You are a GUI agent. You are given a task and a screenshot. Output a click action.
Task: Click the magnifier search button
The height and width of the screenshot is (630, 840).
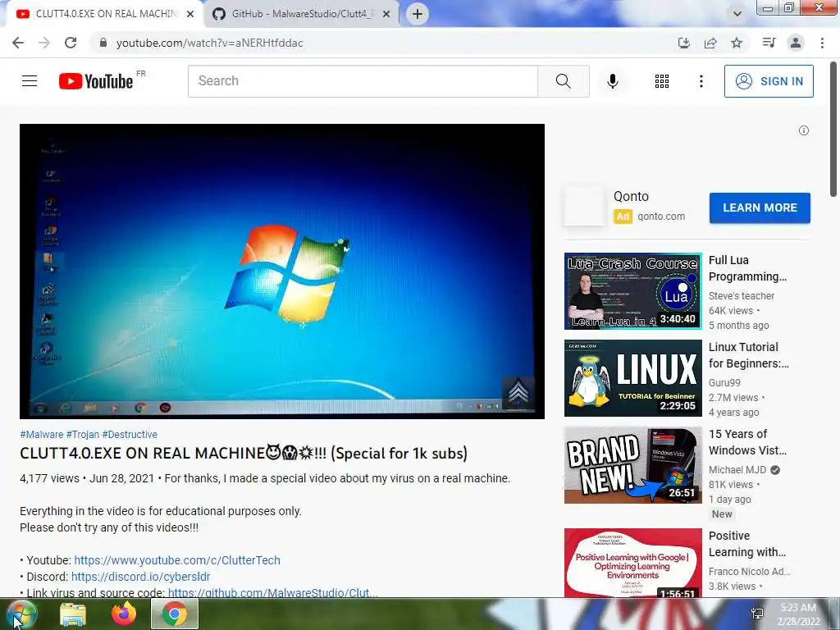pos(563,81)
